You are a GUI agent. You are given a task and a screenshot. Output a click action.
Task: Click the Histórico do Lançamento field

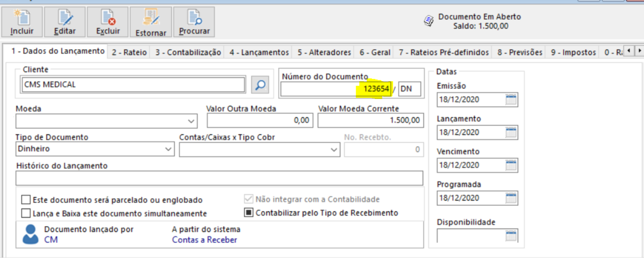219,178
